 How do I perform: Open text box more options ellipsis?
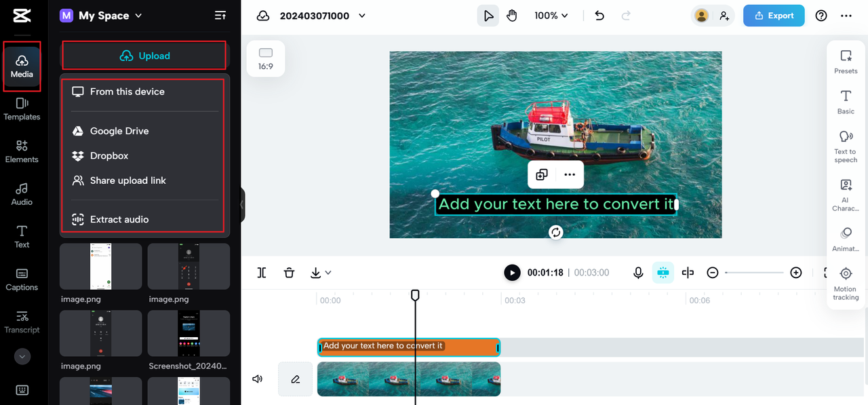(x=570, y=175)
